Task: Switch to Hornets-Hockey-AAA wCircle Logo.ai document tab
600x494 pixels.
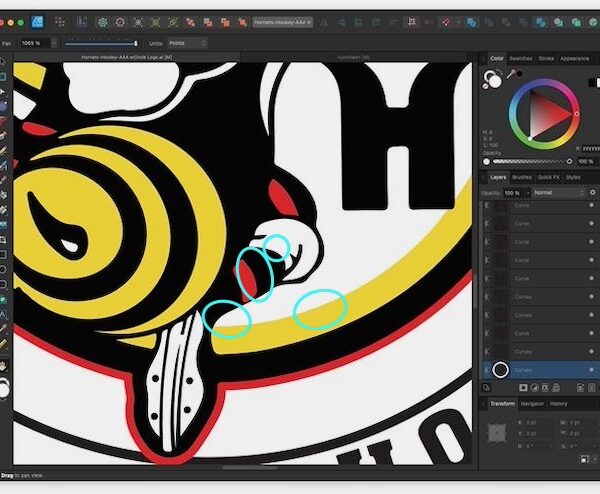Action: point(127,57)
